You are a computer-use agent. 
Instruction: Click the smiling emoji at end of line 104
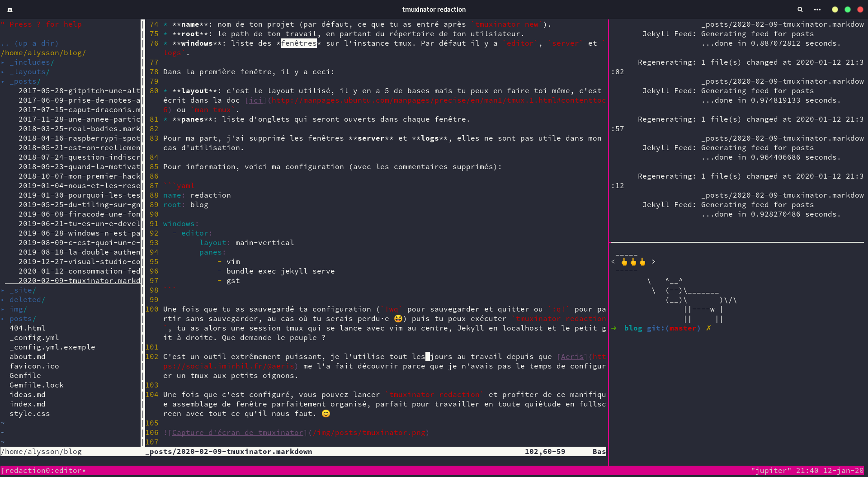pos(326,414)
